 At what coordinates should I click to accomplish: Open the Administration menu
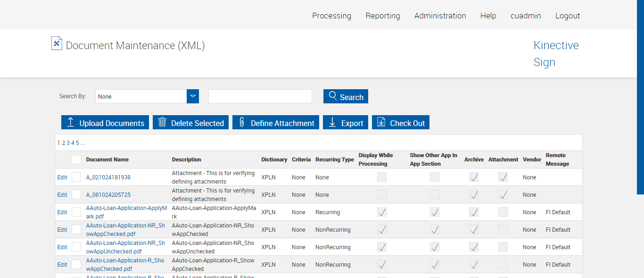440,16
